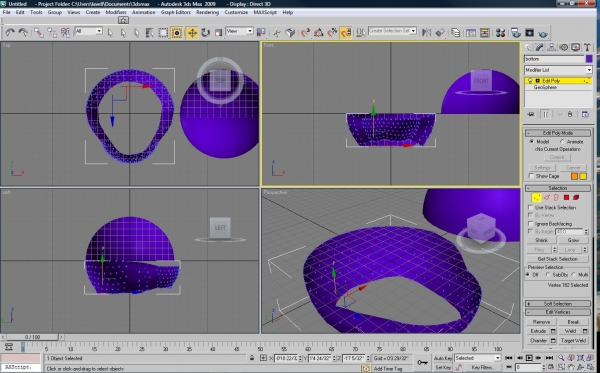Toggle the Auto Key button
The height and width of the screenshot is (373, 600).
pos(443,358)
